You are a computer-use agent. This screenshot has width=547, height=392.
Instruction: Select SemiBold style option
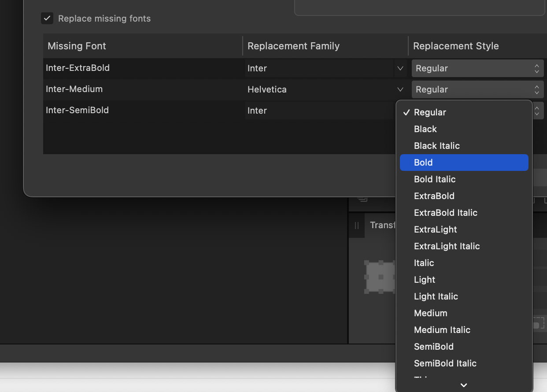464,347
